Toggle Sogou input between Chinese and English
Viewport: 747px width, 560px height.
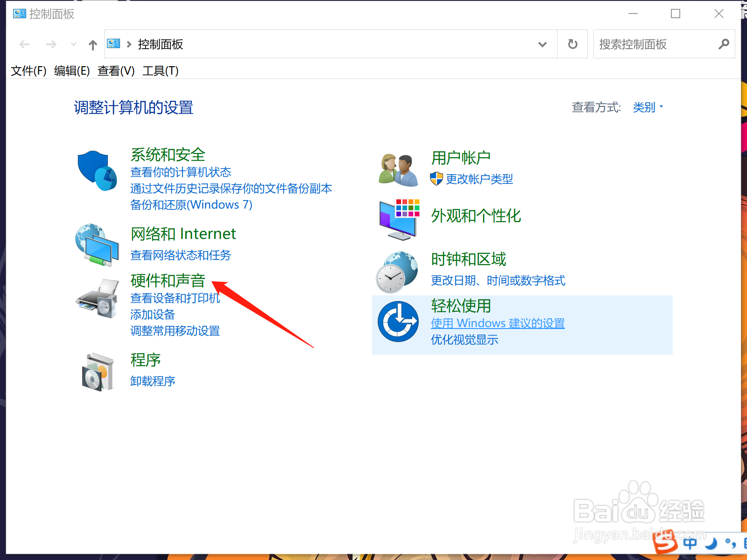(x=690, y=543)
